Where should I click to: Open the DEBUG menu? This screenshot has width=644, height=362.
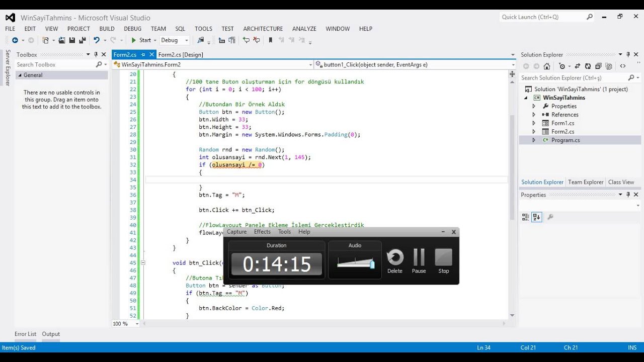coord(132,29)
